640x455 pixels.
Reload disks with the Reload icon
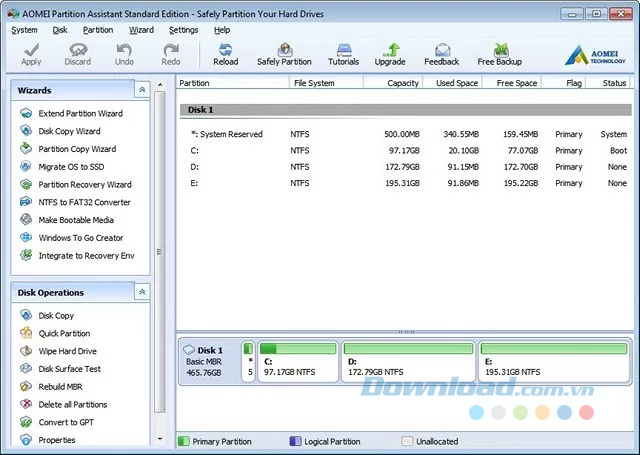pyautogui.click(x=225, y=55)
